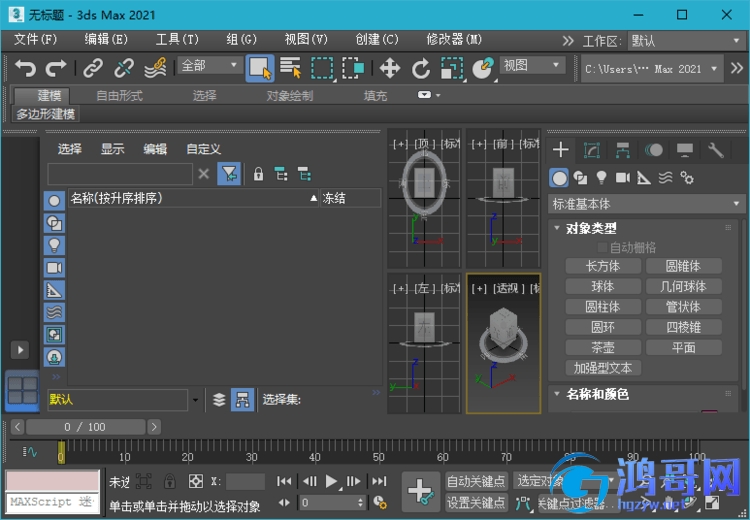Click the time slider 0 / 100 handle
This screenshot has height=520, width=750.
pos(86,427)
